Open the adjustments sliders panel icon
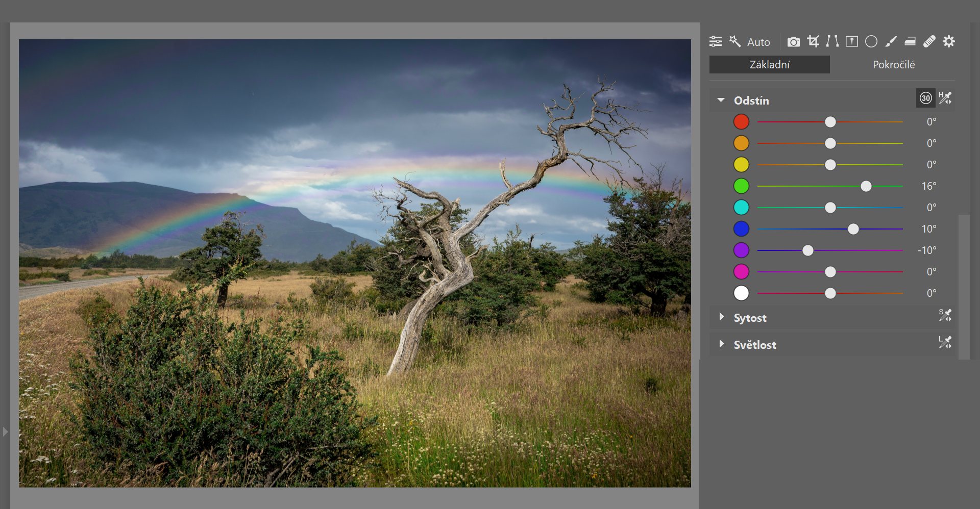The height and width of the screenshot is (509, 980). (716, 41)
